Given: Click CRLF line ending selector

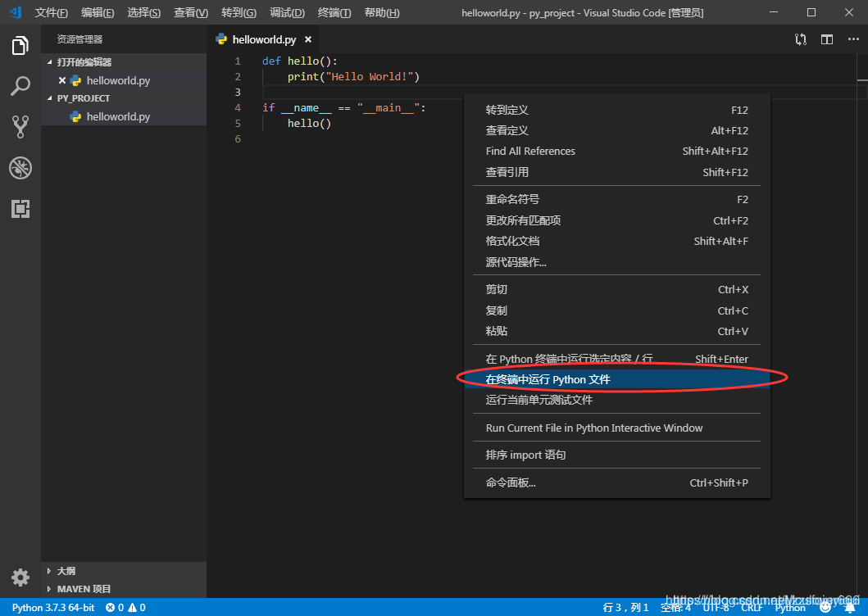Looking at the screenshot, I should pos(751,607).
